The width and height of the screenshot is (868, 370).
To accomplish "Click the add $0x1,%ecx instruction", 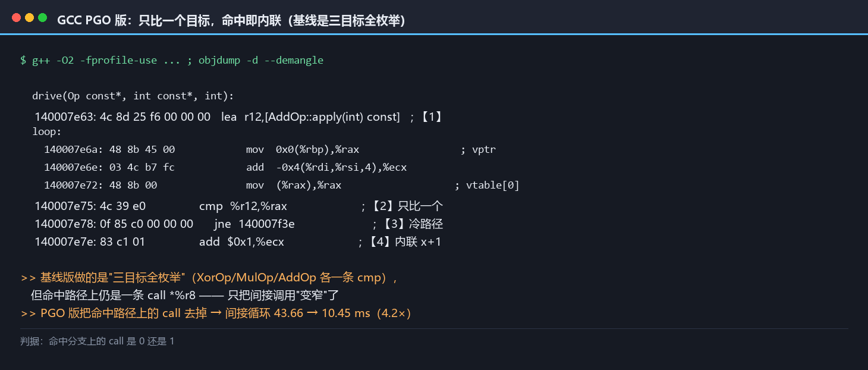I will pos(241,242).
